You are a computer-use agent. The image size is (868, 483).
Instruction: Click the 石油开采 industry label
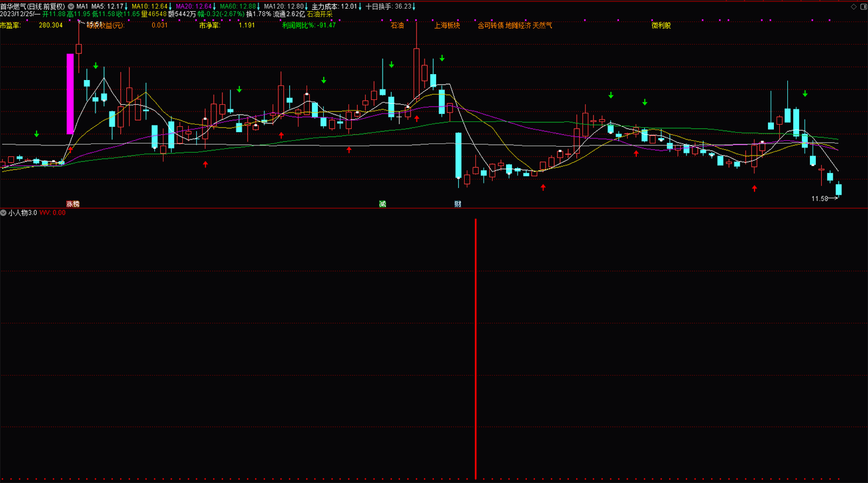(319, 13)
